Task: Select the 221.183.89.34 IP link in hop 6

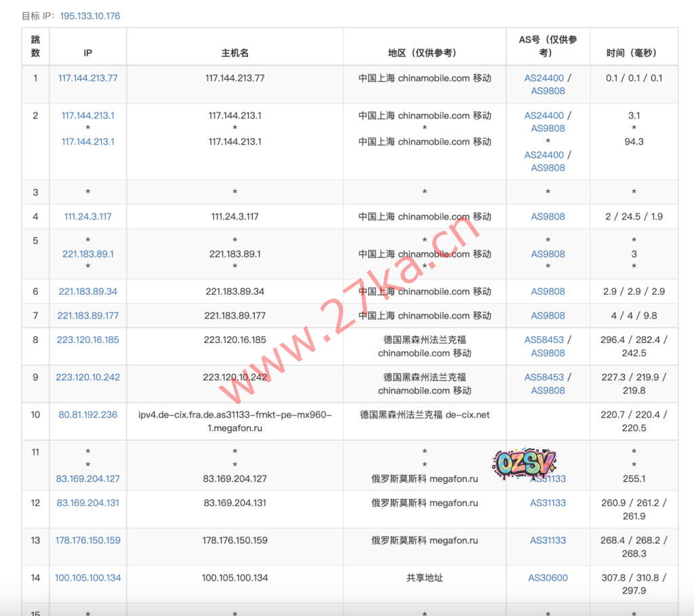Action: (87, 291)
